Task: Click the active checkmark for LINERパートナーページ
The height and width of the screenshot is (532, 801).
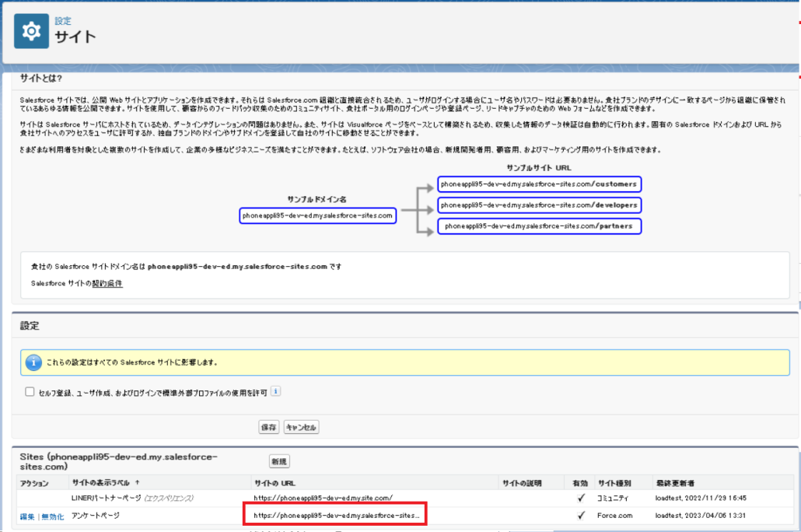Action: [580, 498]
